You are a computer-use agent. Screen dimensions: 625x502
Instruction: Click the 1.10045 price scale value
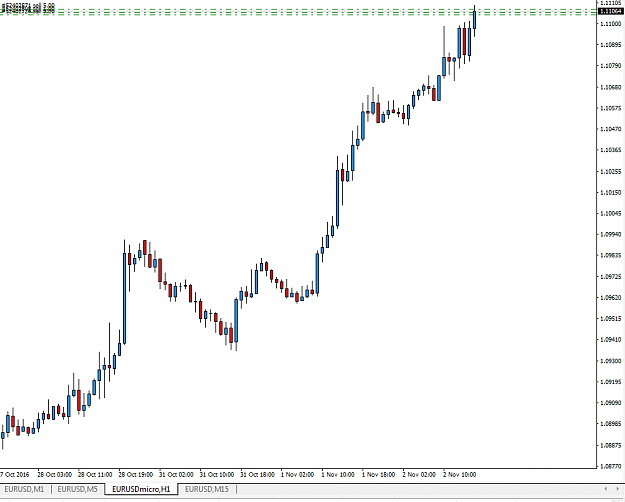(611, 214)
